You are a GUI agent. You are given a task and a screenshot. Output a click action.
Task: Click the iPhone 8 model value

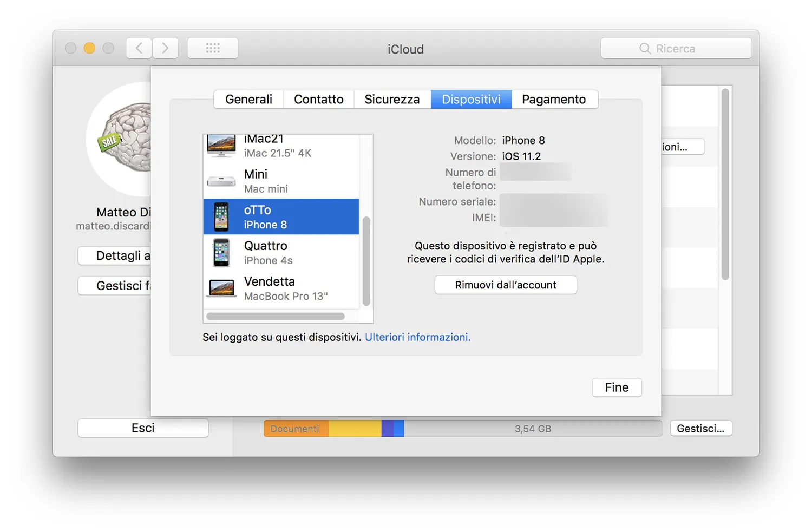pyautogui.click(x=523, y=141)
